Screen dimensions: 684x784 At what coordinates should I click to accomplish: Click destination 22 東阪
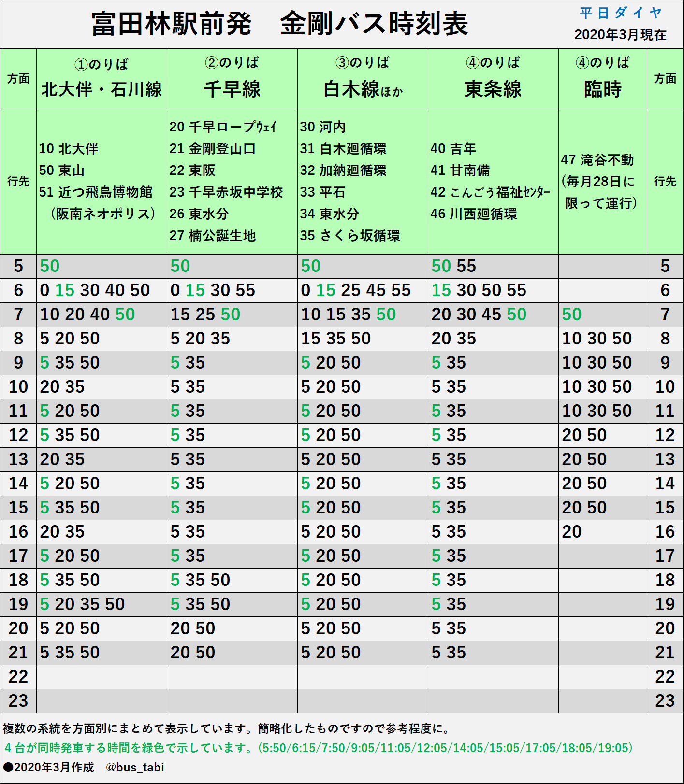coord(192,170)
